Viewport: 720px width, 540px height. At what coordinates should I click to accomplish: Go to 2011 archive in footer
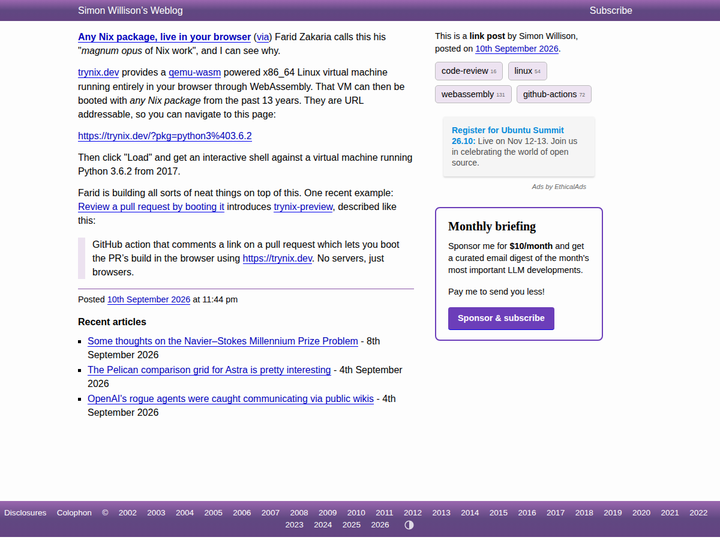384,512
